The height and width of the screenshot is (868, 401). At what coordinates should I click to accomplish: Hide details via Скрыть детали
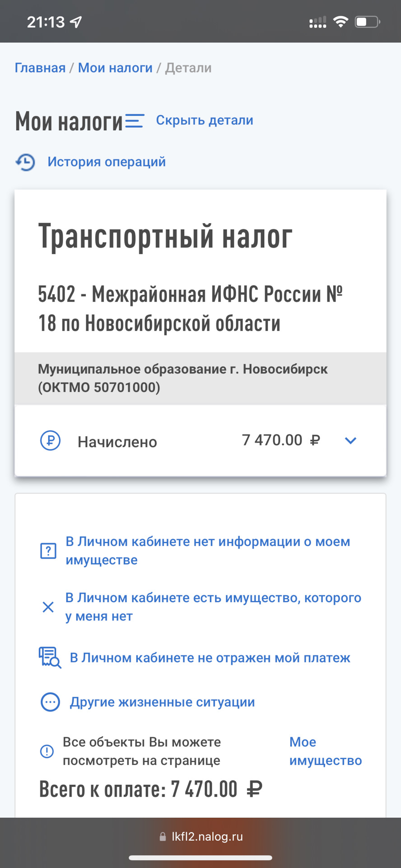coord(204,120)
